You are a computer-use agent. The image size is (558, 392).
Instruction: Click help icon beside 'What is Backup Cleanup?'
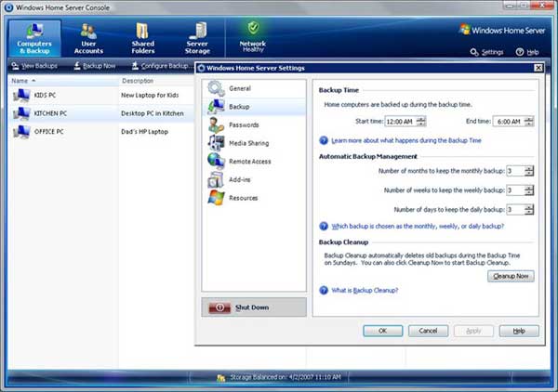point(324,291)
